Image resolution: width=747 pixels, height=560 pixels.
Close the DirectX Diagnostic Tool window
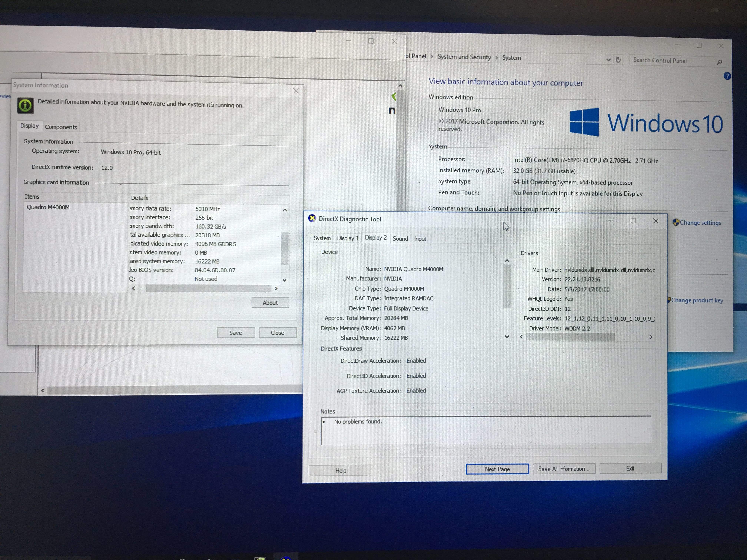(656, 221)
